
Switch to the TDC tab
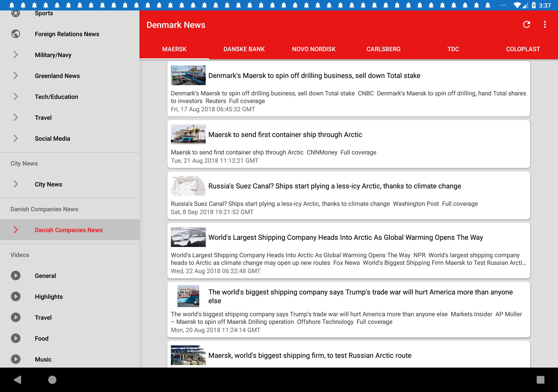(x=453, y=49)
